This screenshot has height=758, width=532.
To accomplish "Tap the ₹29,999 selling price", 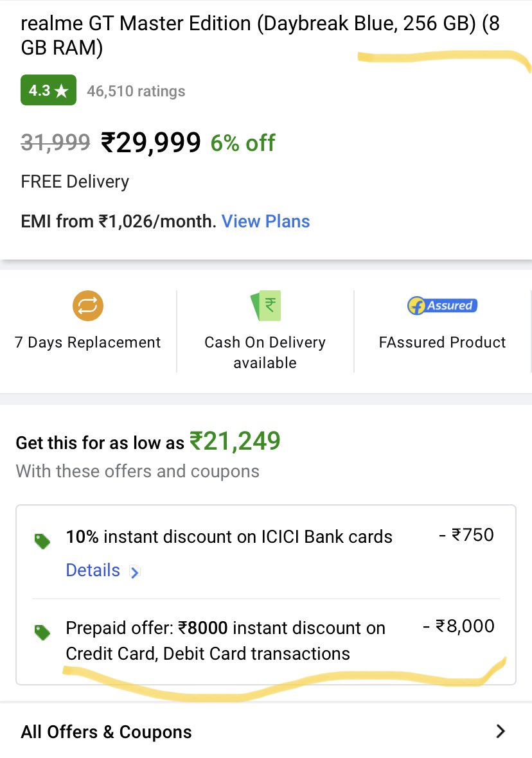I will pyautogui.click(x=151, y=142).
